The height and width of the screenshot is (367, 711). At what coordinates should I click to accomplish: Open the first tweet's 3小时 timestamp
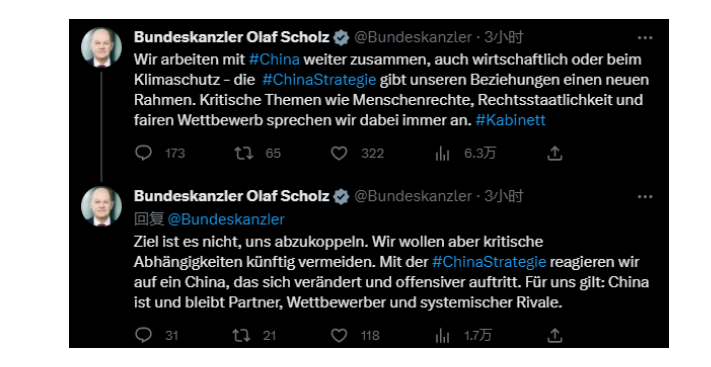point(503,37)
